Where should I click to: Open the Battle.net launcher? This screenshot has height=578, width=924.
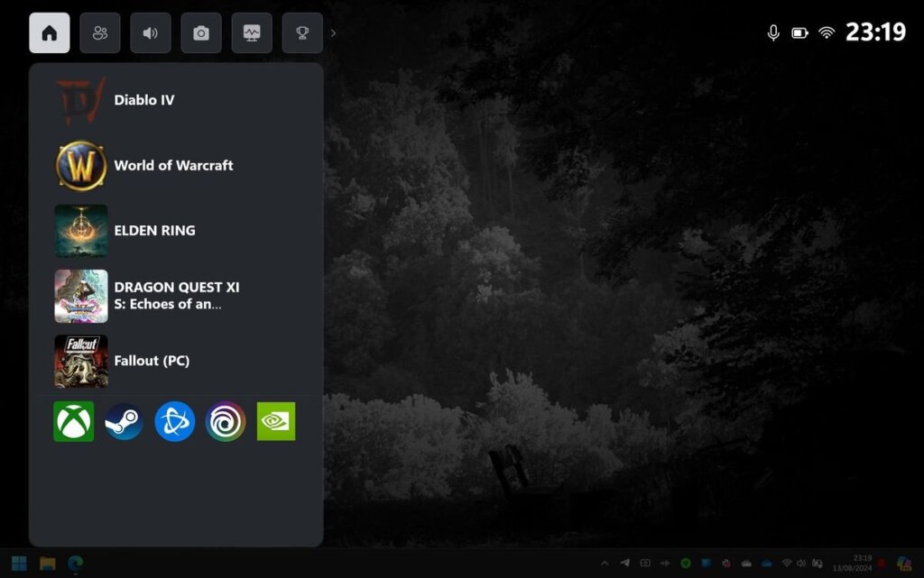(174, 421)
